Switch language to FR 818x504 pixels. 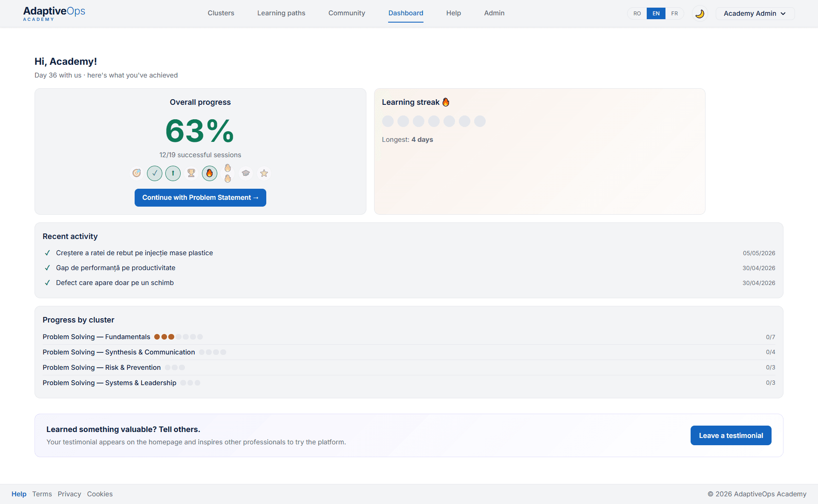674,14
